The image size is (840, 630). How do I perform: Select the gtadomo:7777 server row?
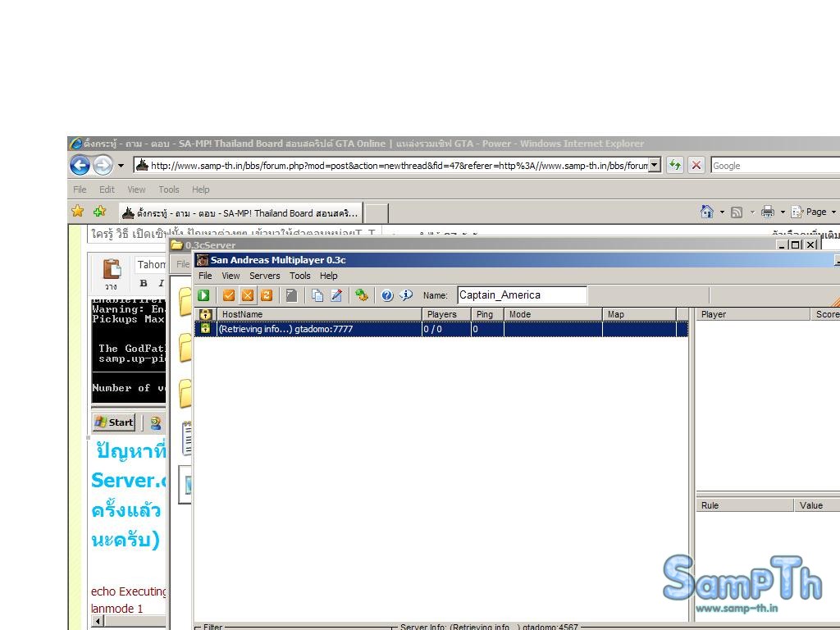tap(441, 329)
